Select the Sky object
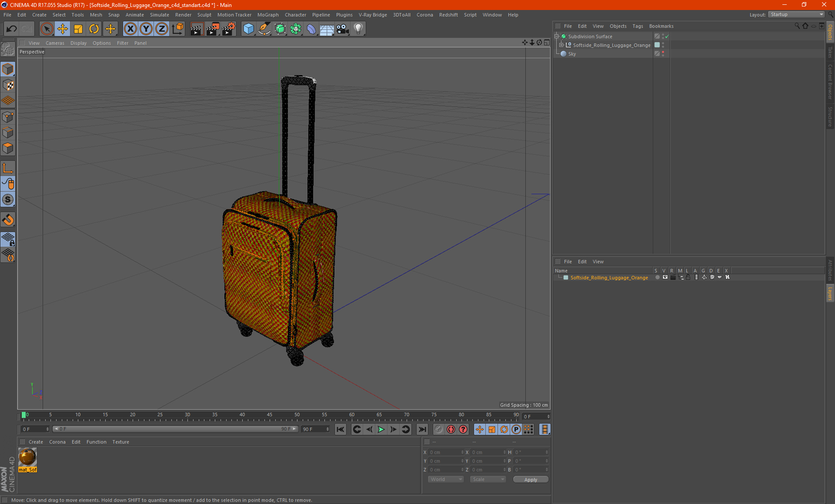835x504 pixels. tap(572, 54)
